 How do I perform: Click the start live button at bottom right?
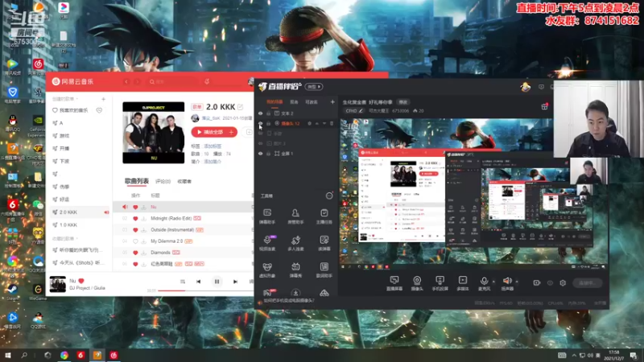pos(588,283)
